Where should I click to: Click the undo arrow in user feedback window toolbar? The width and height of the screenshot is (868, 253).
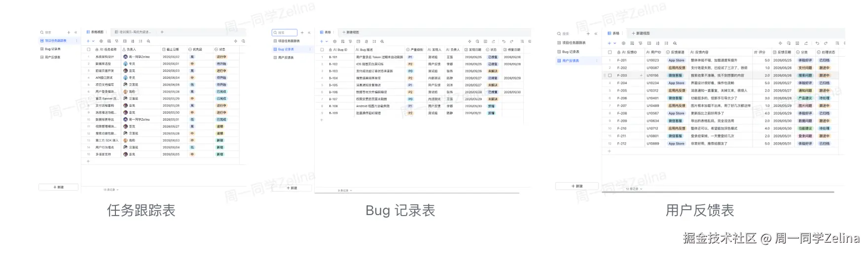pyautogui.click(x=817, y=43)
